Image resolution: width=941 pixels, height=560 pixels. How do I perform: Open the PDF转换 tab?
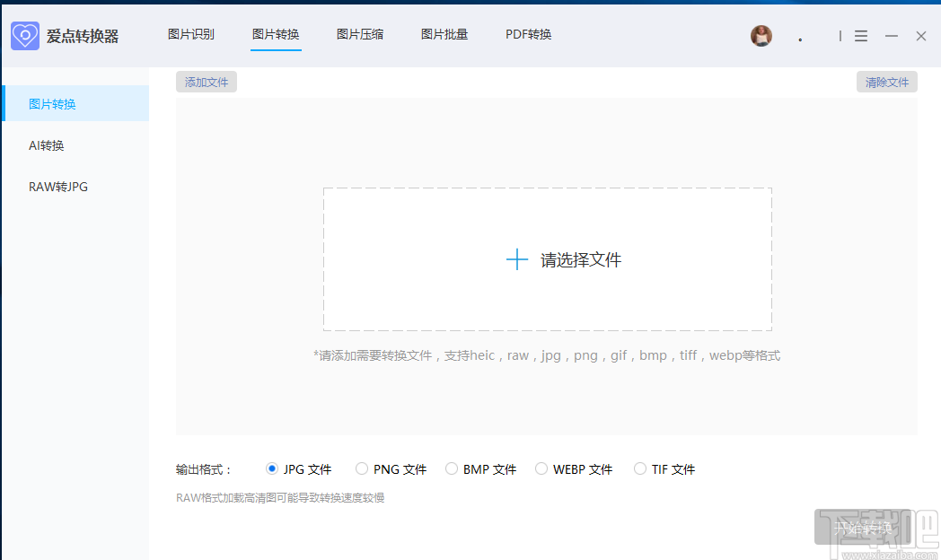point(528,34)
